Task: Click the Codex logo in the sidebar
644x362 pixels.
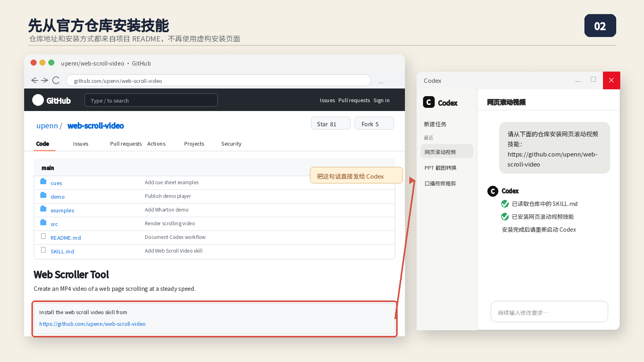Action: (x=429, y=102)
